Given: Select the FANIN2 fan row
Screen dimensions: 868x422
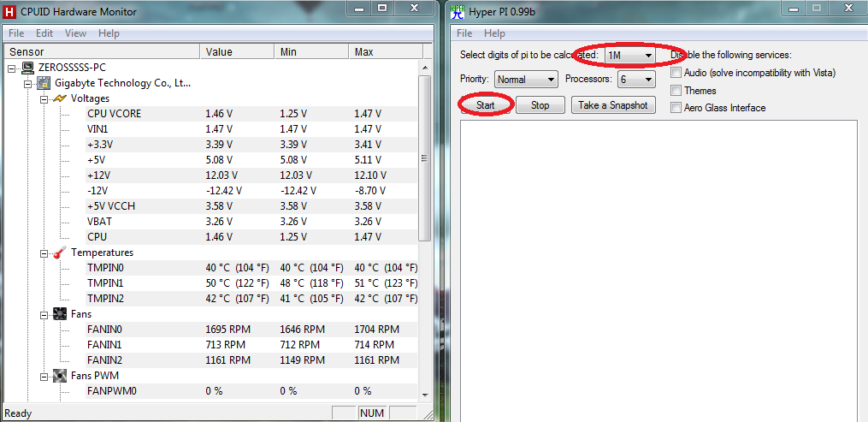Looking at the screenshot, I should (x=252, y=360).
